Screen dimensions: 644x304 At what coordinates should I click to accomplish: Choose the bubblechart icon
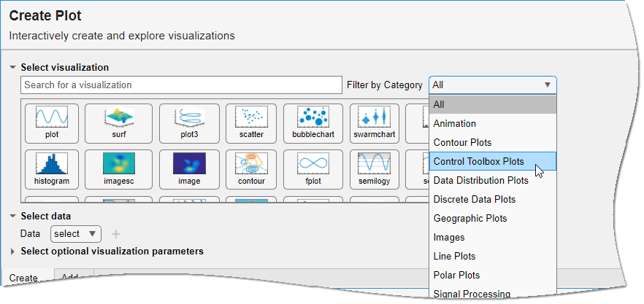tap(317, 122)
